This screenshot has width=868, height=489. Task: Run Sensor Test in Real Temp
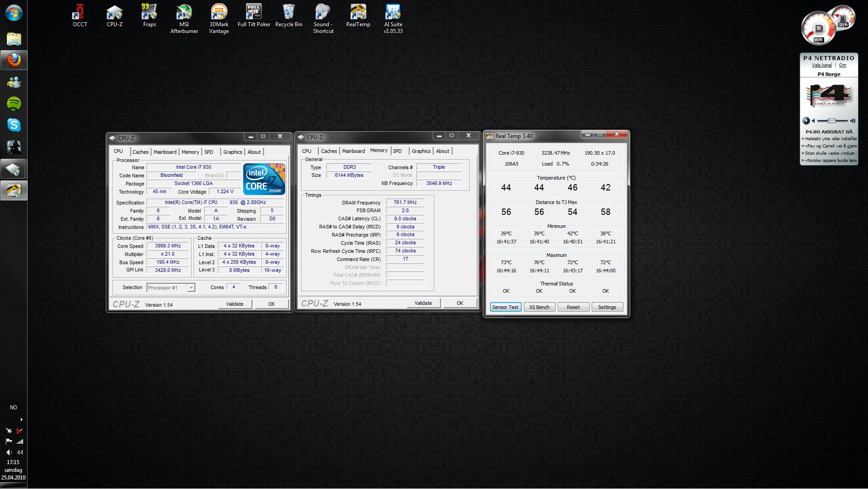pyautogui.click(x=505, y=307)
